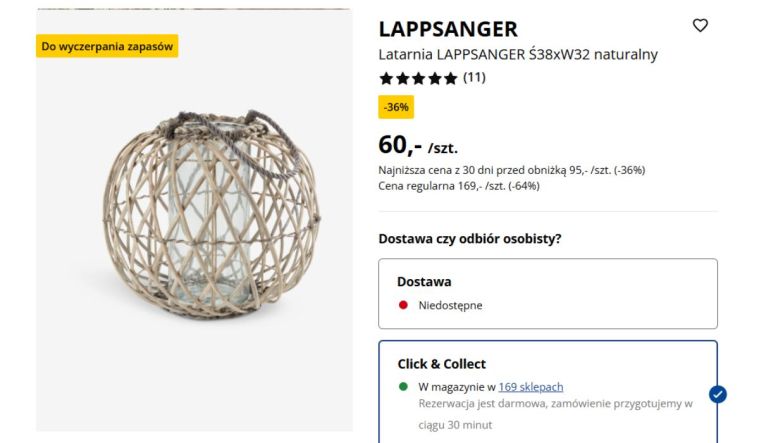Open the (11) reviews count
This screenshot has width=759, height=443.
pyautogui.click(x=474, y=77)
